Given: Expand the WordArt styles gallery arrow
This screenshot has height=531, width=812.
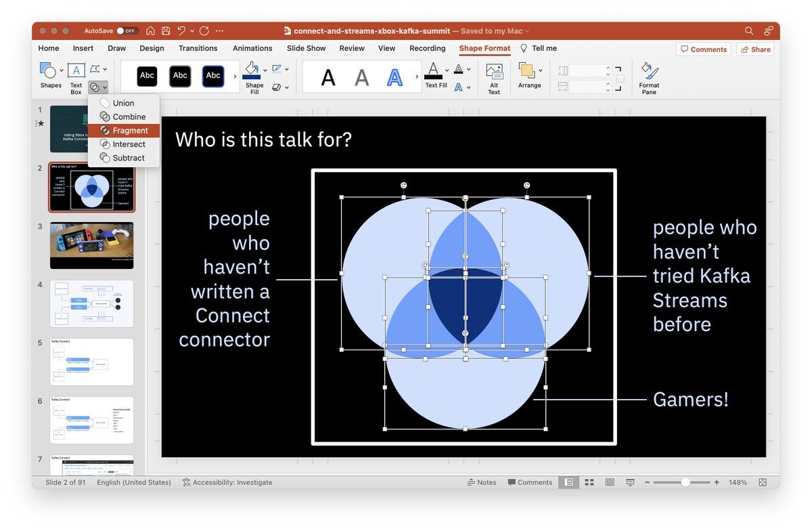Looking at the screenshot, I should (x=416, y=77).
